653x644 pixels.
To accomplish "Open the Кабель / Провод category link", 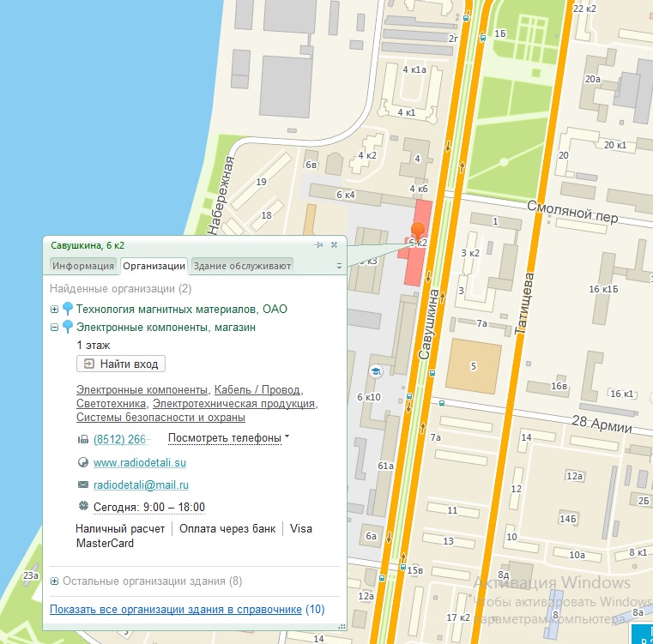I will point(257,389).
